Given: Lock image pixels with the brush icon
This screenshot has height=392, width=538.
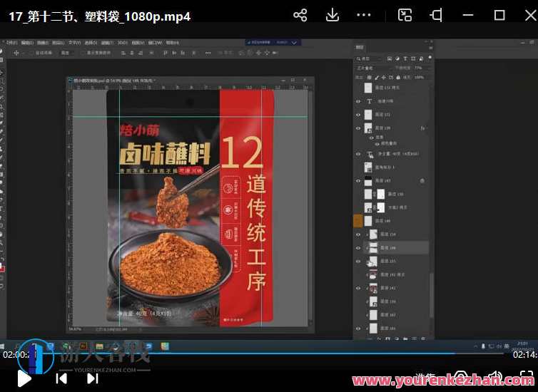Looking at the screenshot, I should click(377, 78).
